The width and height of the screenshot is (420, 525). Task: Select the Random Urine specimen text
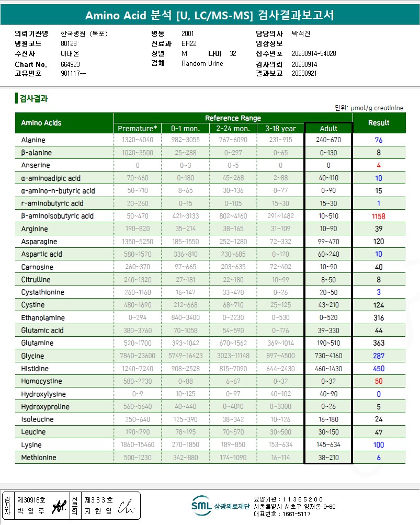(202, 64)
